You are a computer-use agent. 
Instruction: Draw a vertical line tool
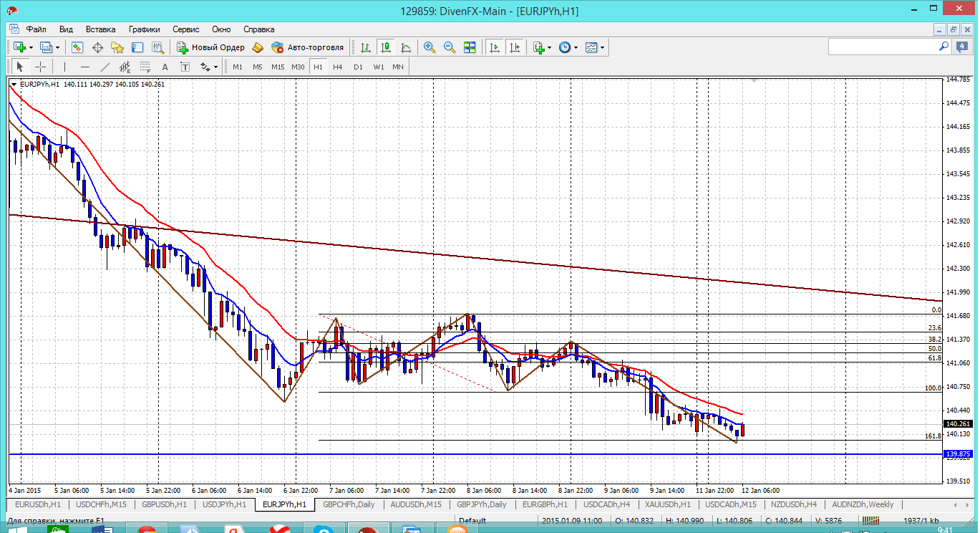(64, 67)
